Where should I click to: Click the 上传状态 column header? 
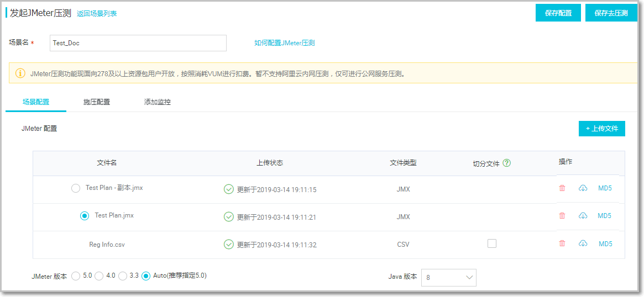(270, 163)
